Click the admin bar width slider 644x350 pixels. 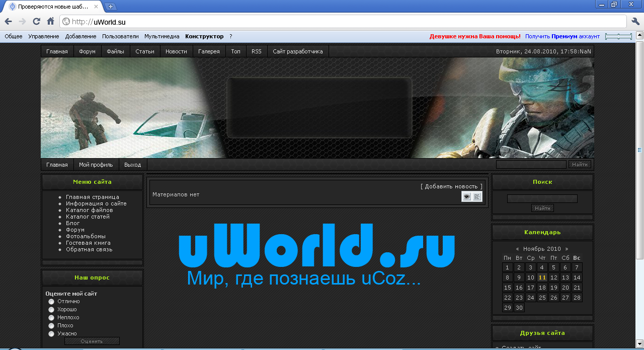618,36
